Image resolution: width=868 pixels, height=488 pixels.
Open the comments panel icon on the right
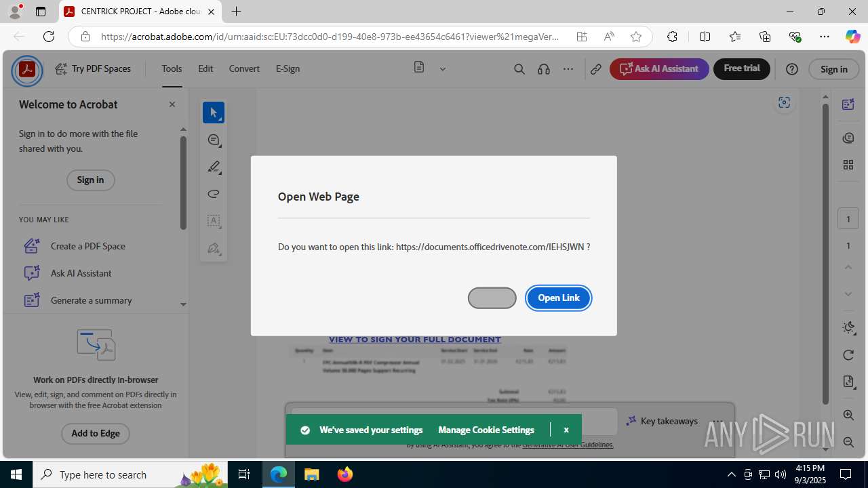848,138
